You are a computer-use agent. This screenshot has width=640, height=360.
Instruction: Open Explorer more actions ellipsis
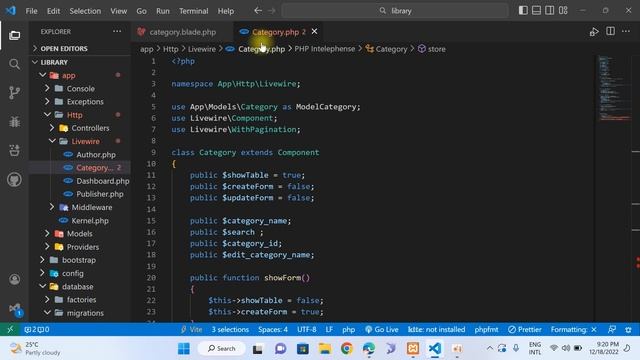pos(117,31)
